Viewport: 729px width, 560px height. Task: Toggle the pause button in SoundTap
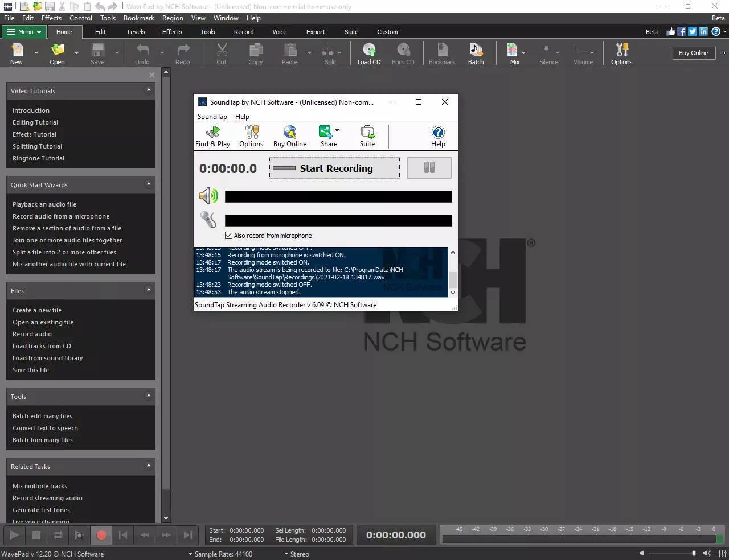[429, 168]
